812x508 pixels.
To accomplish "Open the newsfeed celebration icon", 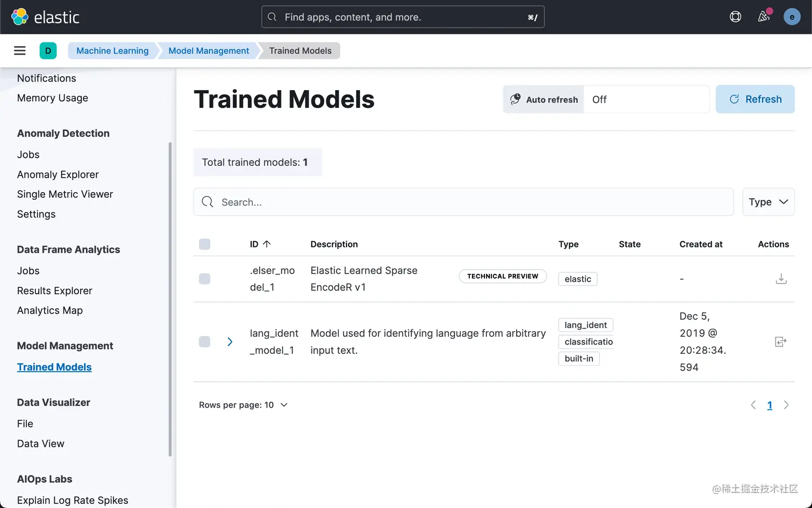I will coord(764,17).
